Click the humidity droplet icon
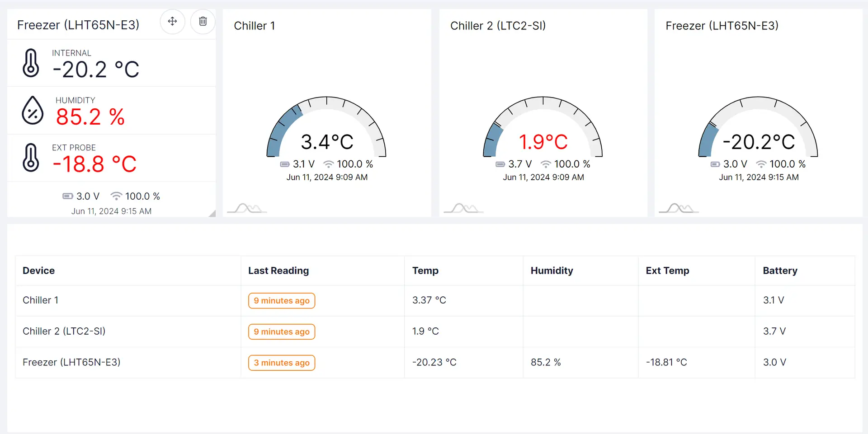The image size is (868, 434). [x=33, y=110]
